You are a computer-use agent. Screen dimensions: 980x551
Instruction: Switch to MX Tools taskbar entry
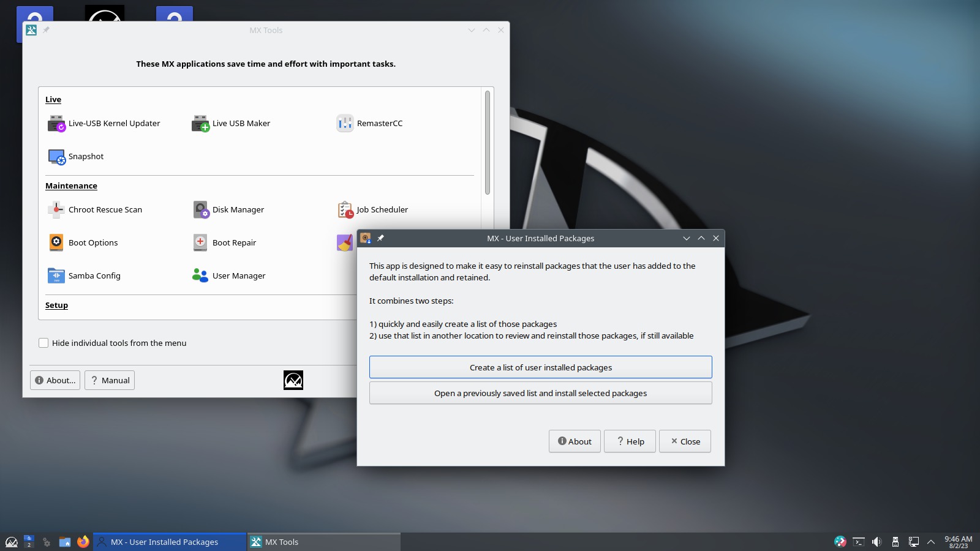[324, 542]
